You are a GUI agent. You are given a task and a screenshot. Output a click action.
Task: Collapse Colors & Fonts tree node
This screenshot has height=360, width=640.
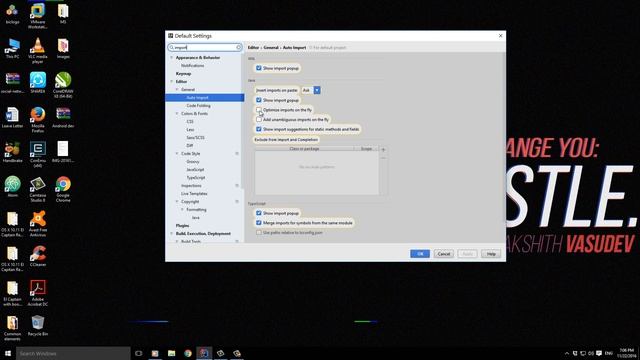pyautogui.click(x=177, y=113)
